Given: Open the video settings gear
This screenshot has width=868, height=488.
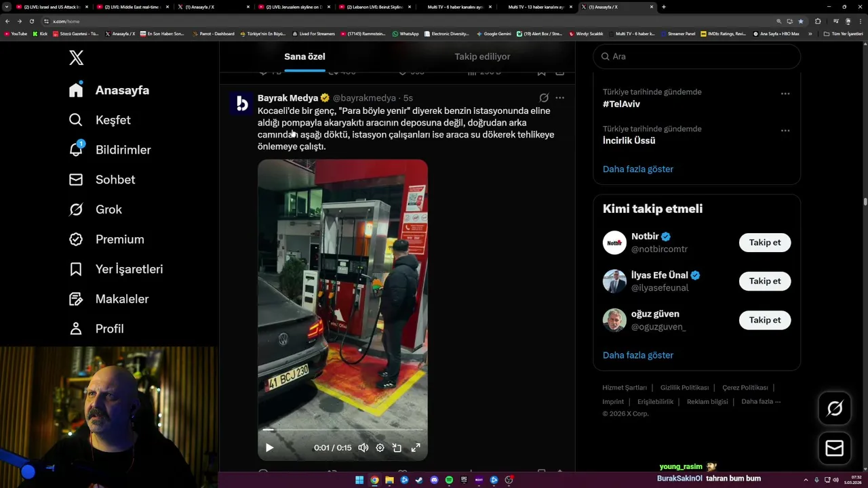Looking at the screenshot, I should coord(380,447).
